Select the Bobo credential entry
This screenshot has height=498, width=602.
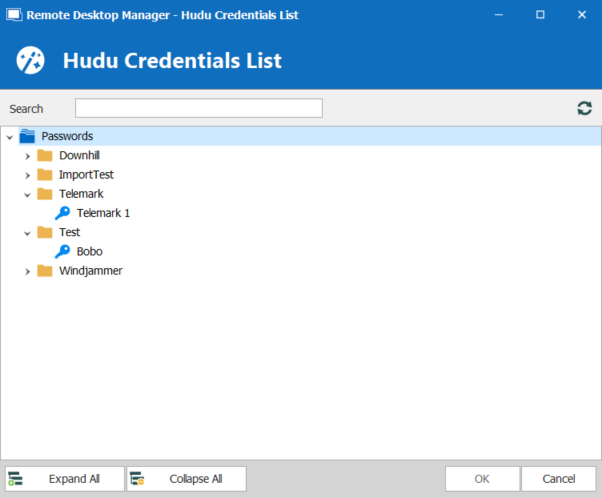pos(89,251)
